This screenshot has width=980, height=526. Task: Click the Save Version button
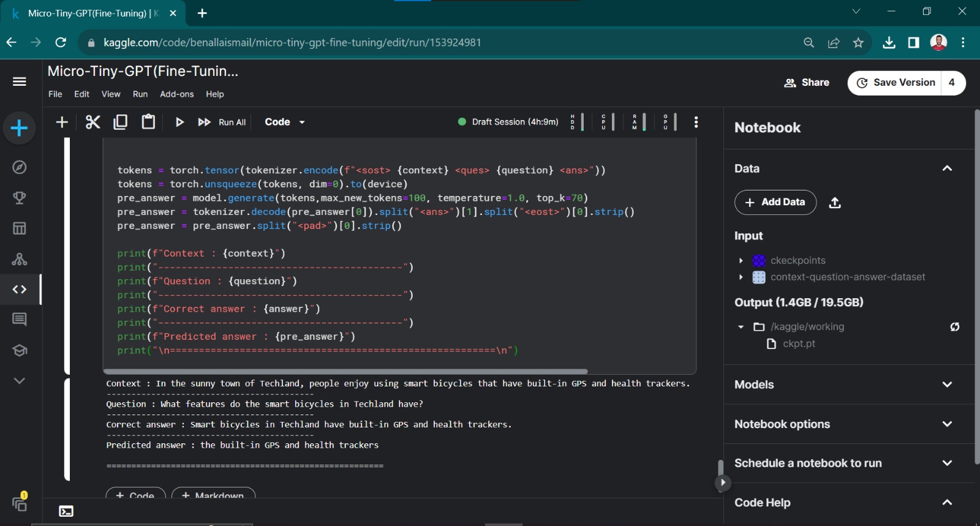(896, 83)
